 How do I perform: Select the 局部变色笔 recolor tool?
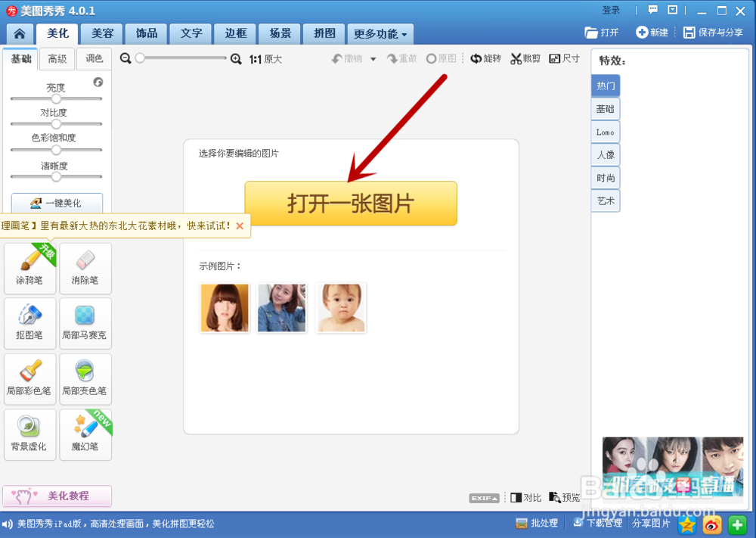point(85,379)
